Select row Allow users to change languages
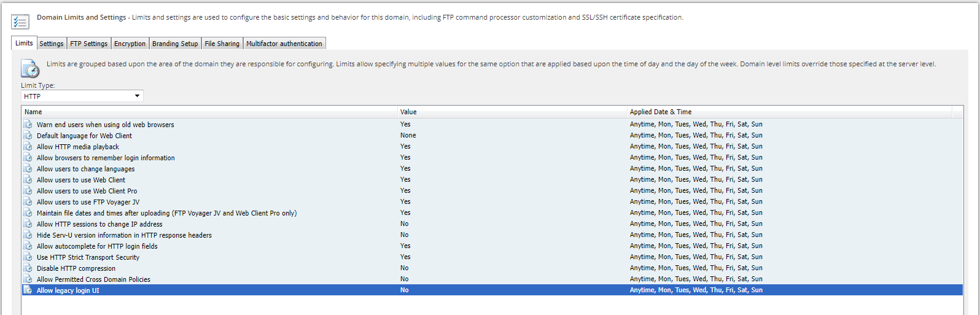This screenshot has height=315, width=980. point(492,169)
